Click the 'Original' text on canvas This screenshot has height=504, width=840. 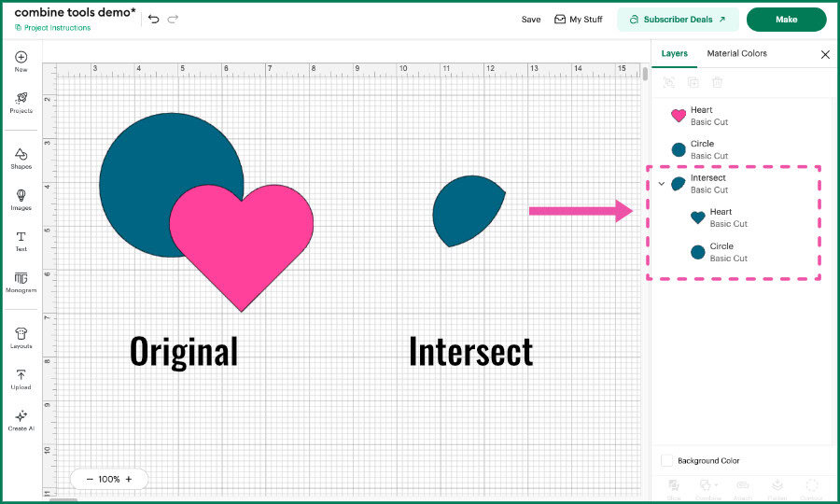[184, 352]
